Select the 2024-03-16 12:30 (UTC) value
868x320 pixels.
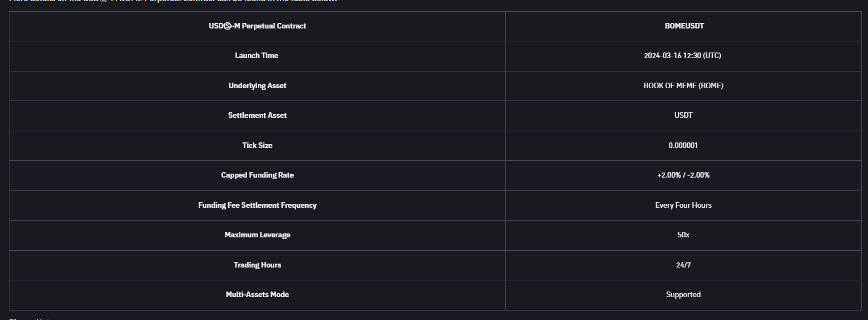coord(683,56)
